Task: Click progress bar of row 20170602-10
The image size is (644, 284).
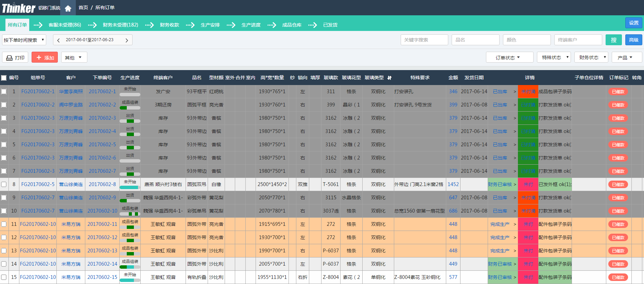Action: (130, 214)
